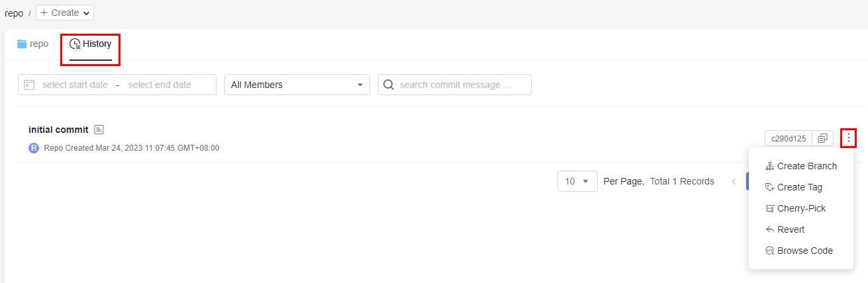
Task: Open the All Members dropdown
Action: (298, 85)
